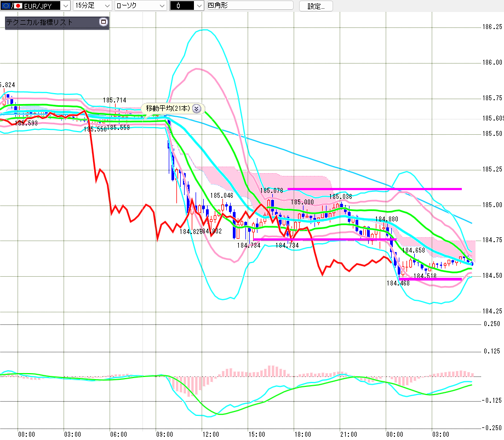Click the 185.078 price label
504x440 pixels.
pos(272,191)
